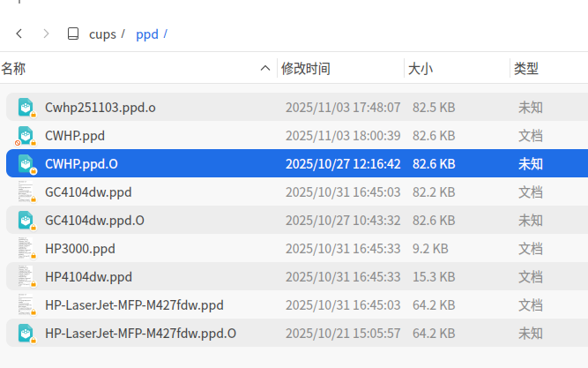Screen dimensions: 588x368
Task: Select file name GC4104dw.ppd.O
Action: coord(94,221)
